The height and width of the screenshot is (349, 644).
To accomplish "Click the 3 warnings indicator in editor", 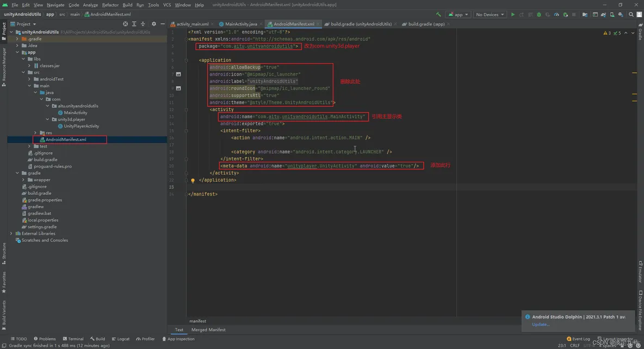I will (x=607, y=33).
